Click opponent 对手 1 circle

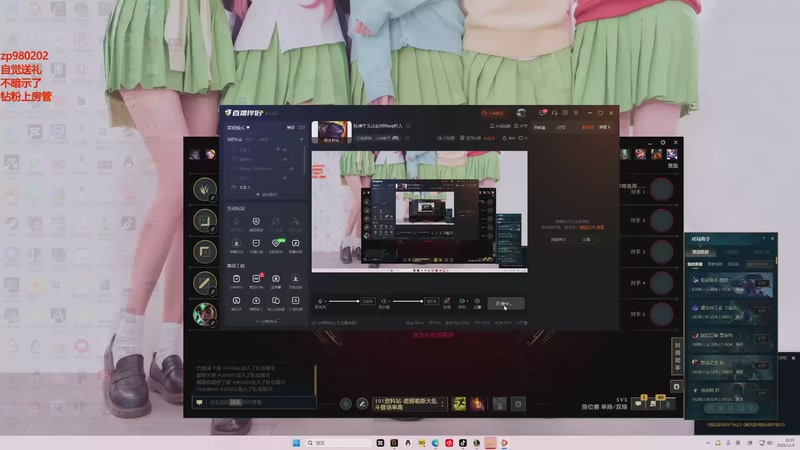click(x=662, y=189)
